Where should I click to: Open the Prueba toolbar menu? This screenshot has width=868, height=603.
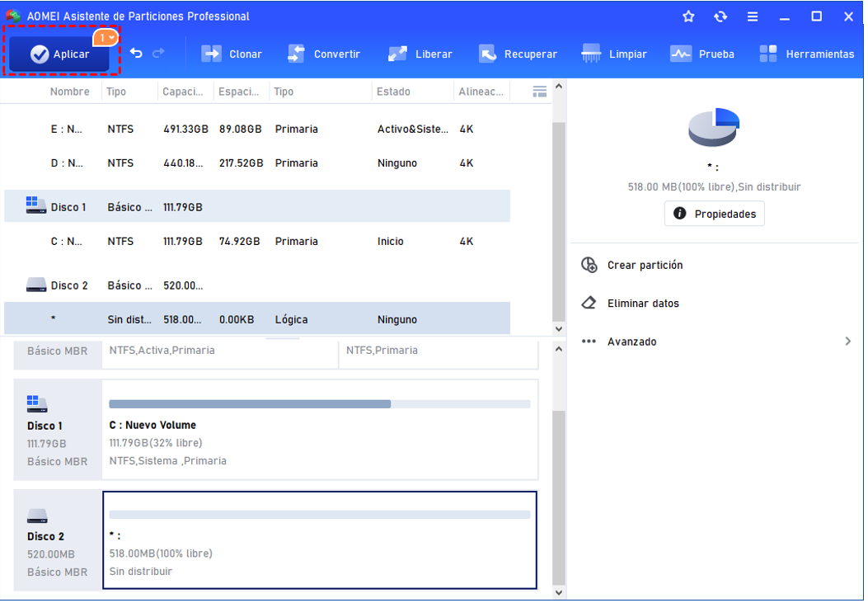702,54
